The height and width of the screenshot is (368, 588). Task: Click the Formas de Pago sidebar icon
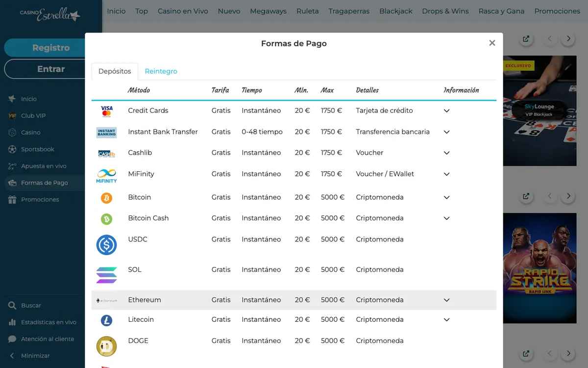click(x=12, y=183)
